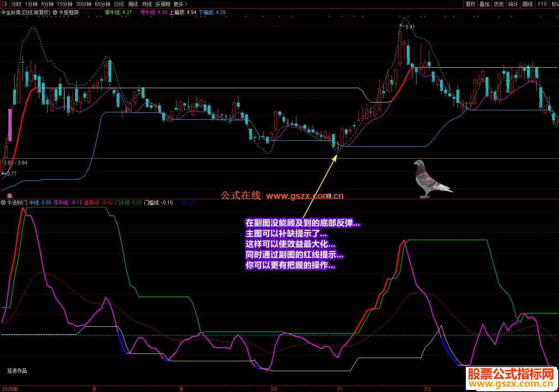Activate the 画线 drawing tools button

click(528, 4)
